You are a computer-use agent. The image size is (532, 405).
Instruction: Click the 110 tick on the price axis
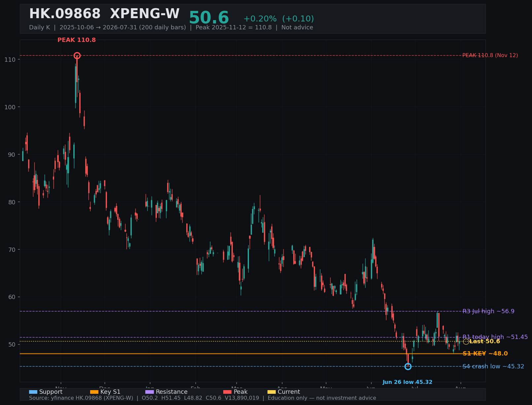pos(10,59)
